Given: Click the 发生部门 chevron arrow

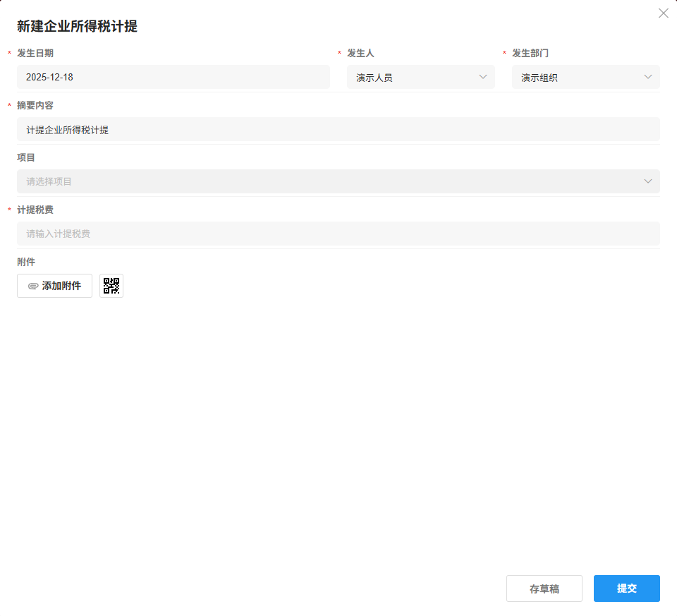Looking at the screenshot, I should click(648, 77).
